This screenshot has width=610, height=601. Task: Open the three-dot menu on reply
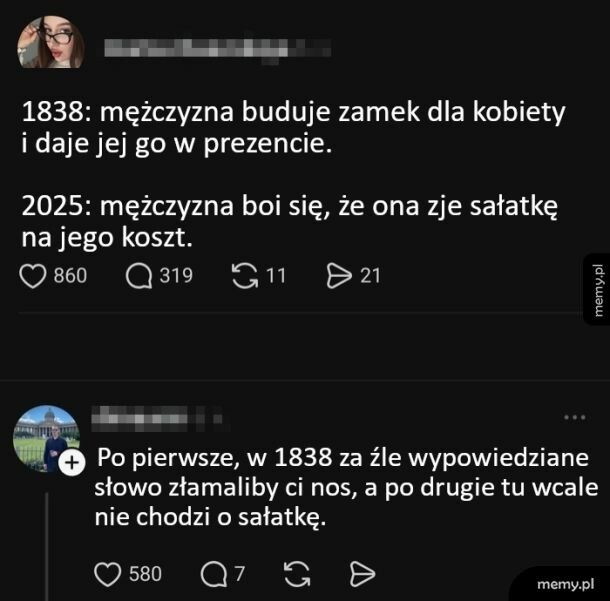coord(575,417)
